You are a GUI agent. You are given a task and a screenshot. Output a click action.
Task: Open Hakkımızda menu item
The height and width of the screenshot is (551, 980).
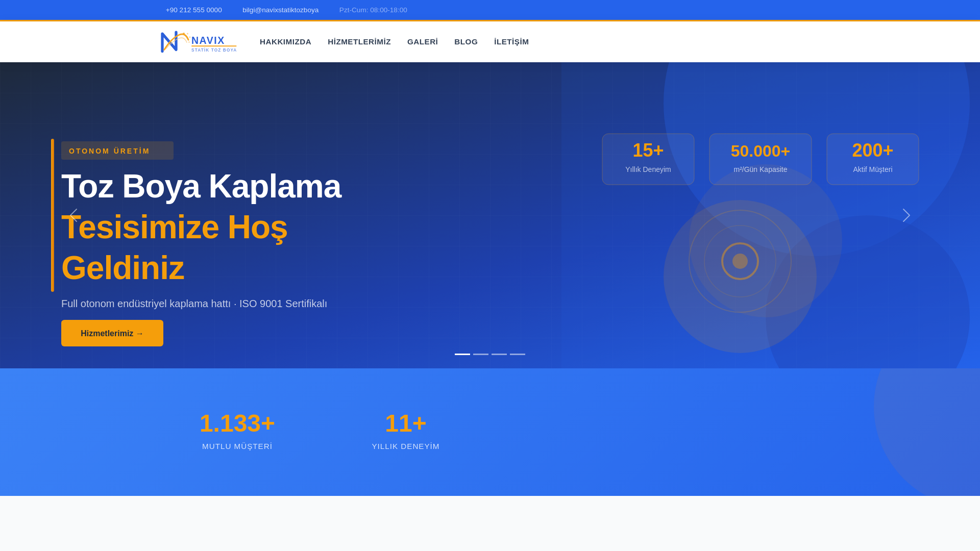285,42
